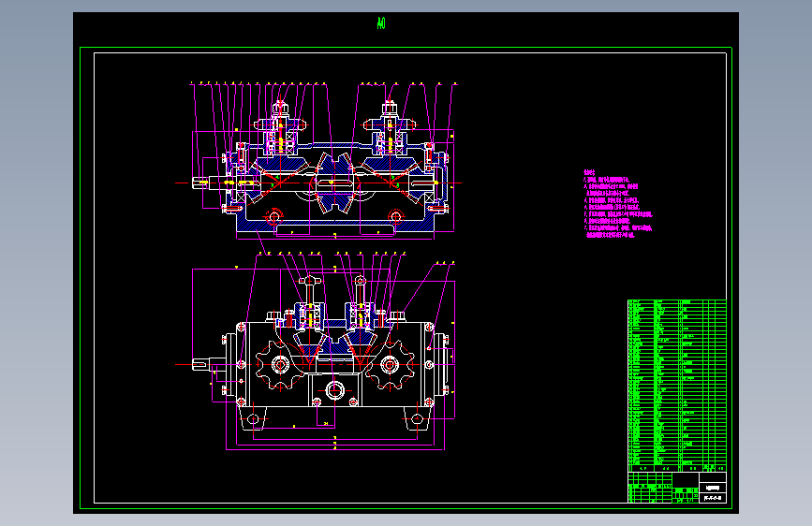Image resolution: width=812 pixels, height=526 pixels.
Task: Click the right red-circled drain plug in upper view
Action: coord(395,215)
